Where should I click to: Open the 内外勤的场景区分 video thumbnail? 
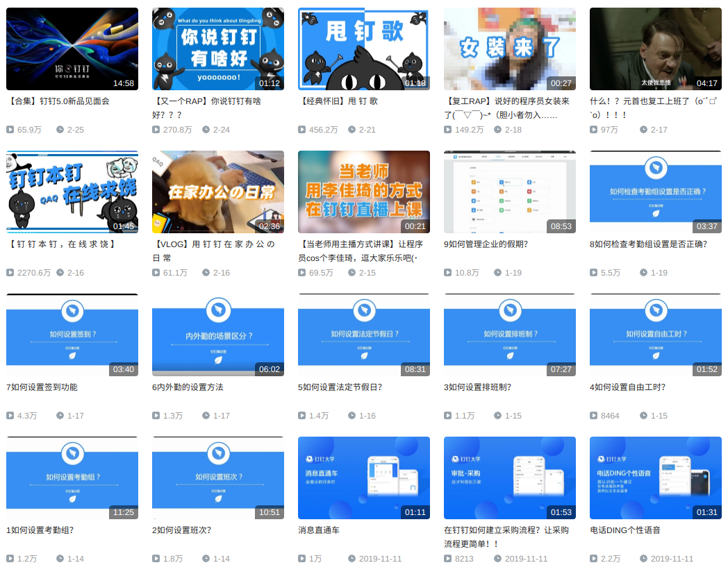[x=217, y=335]
